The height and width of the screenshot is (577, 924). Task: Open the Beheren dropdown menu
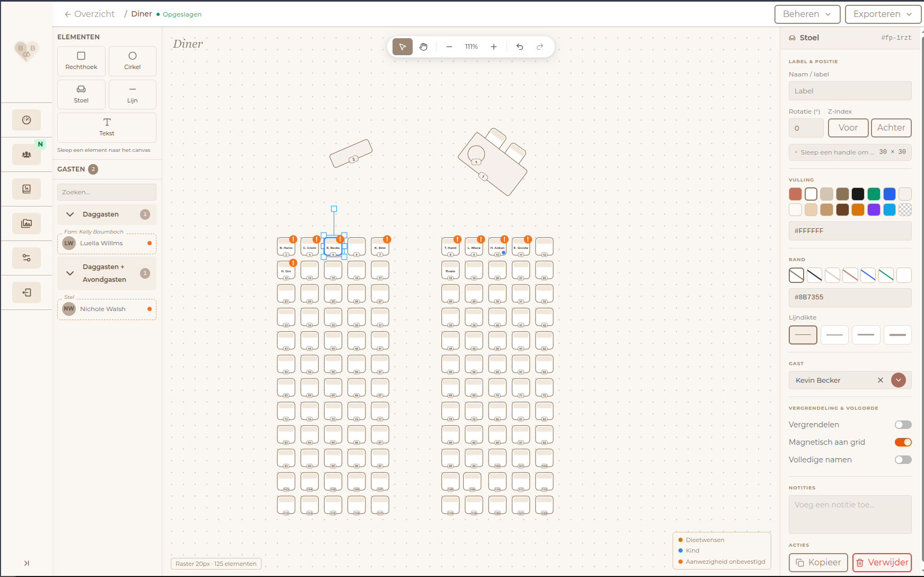pos(807,14)
